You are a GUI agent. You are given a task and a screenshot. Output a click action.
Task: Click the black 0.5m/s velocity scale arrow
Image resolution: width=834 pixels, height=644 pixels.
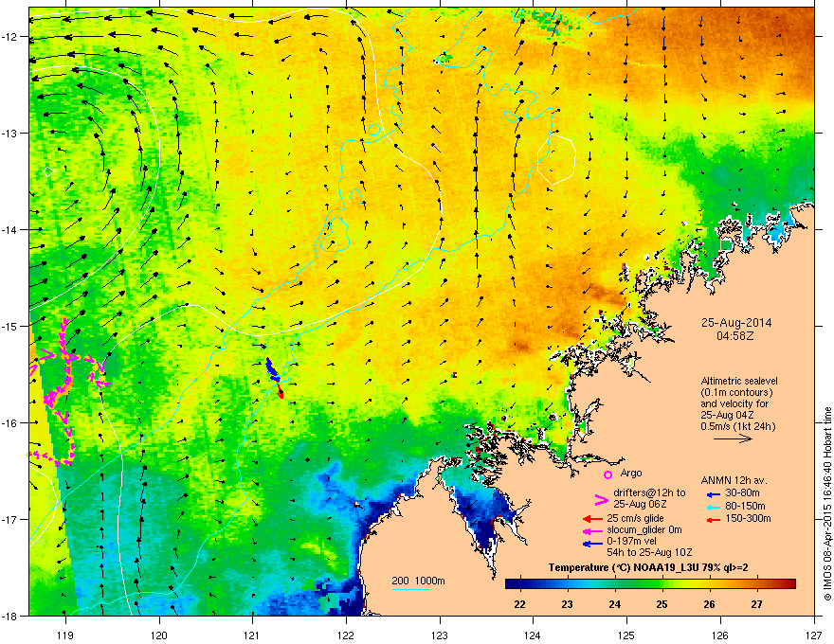733,438
